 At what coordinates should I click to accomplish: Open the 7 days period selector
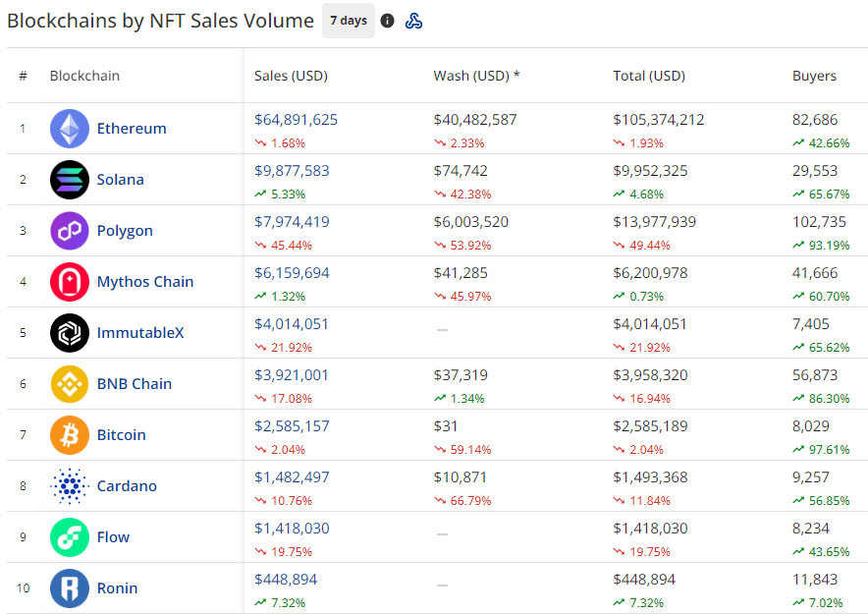pos(349,21)
